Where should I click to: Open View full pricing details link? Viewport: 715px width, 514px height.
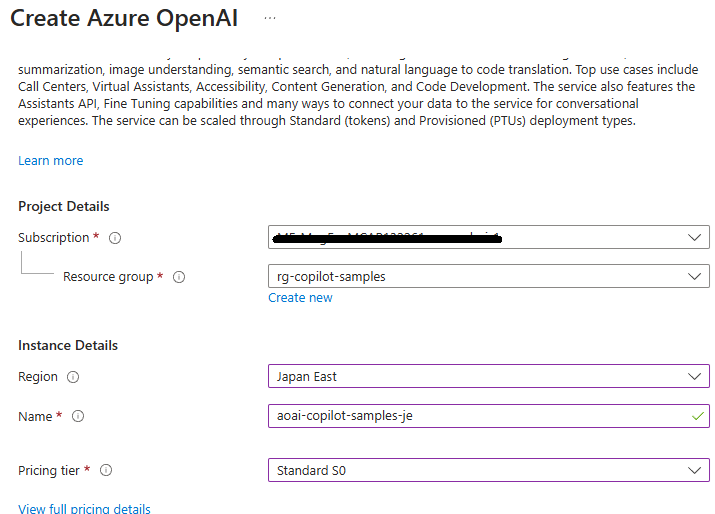tap(84, 509)
